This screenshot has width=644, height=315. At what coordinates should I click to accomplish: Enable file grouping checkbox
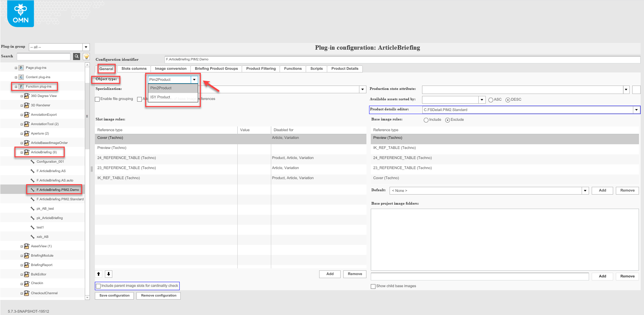(x=98, y=99)
